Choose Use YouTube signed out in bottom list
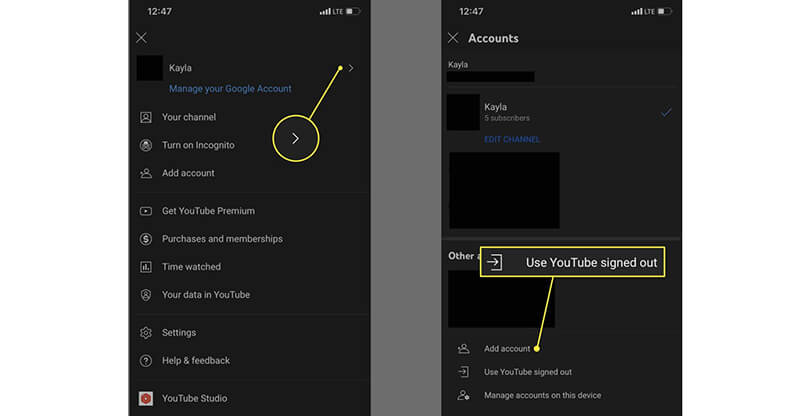The width and height of the screenshot is (800, 416). (528, 372)
